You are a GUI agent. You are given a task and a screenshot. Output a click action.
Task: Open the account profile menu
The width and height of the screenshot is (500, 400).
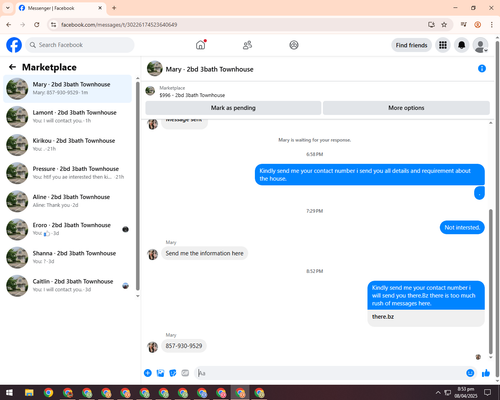click(x=480, y=45)
